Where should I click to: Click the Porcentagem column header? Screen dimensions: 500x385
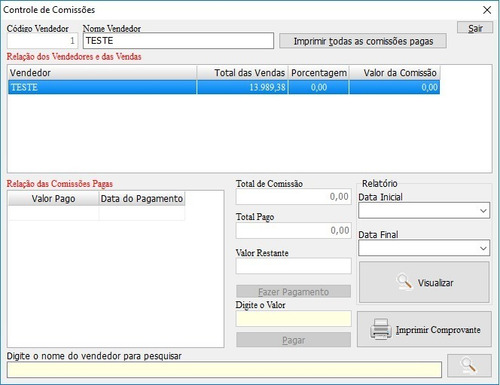click(319, 73)
